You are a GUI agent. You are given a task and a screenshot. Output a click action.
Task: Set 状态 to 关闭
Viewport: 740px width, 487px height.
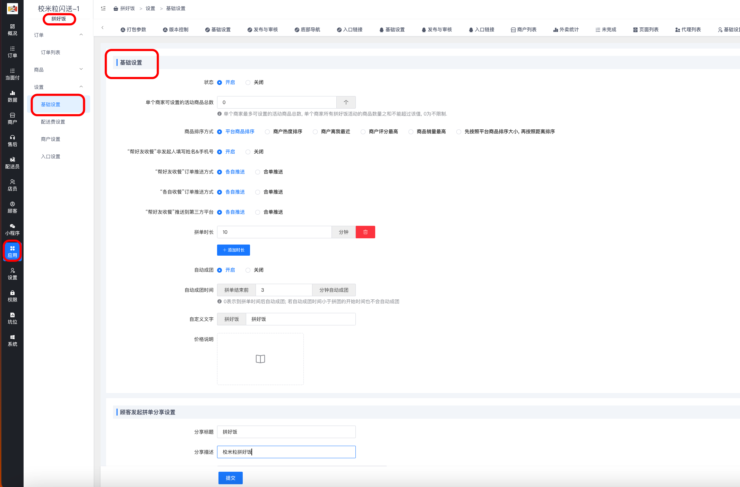255,82
